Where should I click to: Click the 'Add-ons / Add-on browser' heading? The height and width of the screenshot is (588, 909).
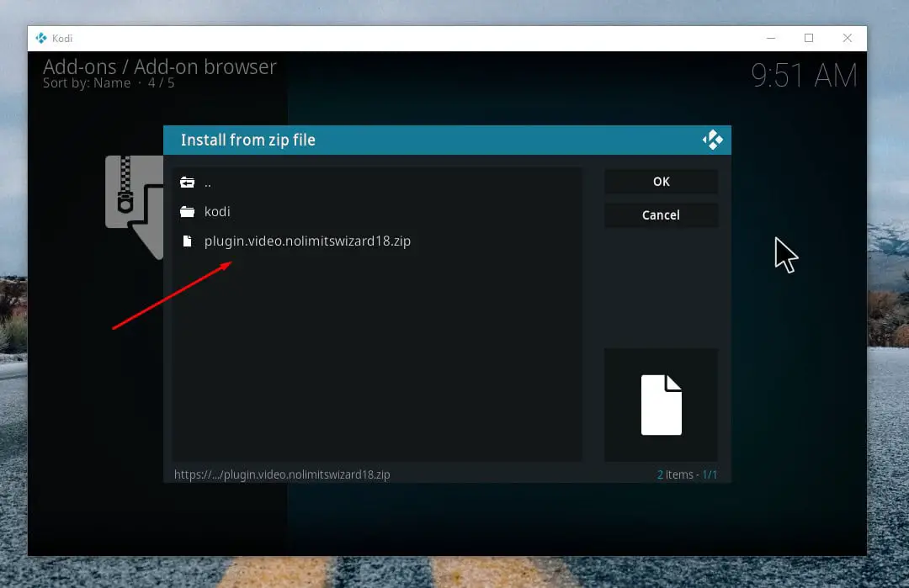[160, 66]
